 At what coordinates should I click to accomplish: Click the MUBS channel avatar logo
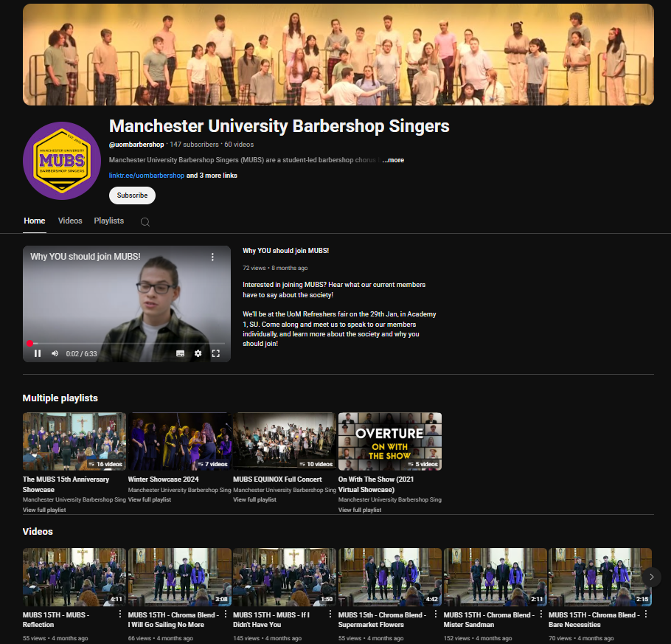pos(62,161)
